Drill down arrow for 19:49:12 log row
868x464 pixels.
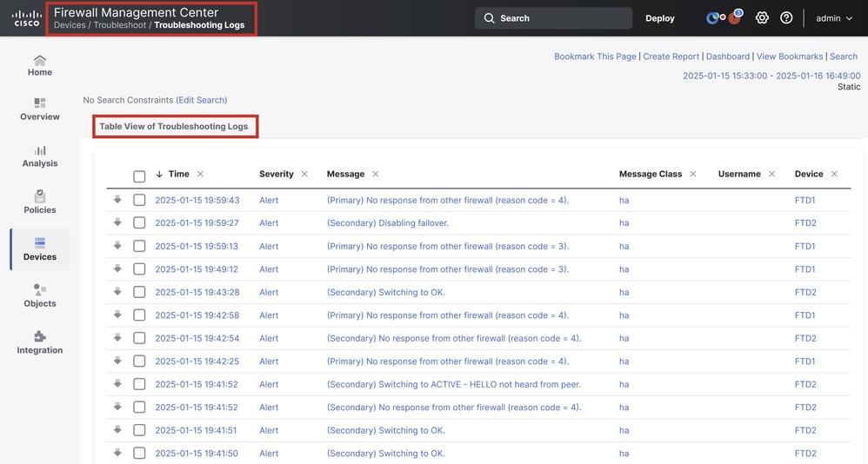[x=117, y=268]
